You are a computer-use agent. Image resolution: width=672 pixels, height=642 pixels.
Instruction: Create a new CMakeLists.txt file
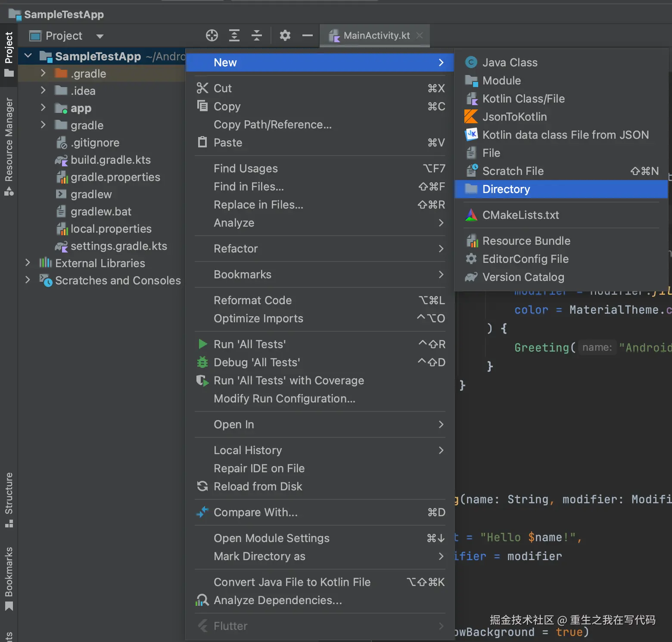(520, 215)
